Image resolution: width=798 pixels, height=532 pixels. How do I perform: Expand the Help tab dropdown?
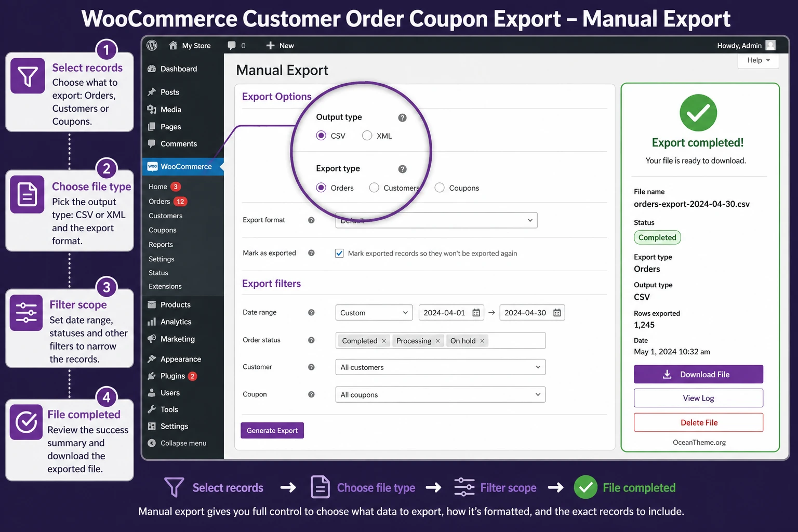click(x=759, y=60)
